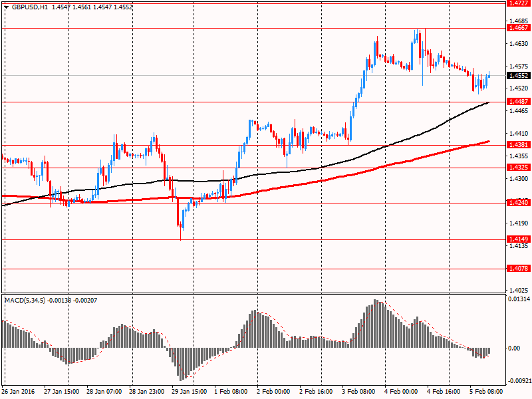This screenshot has width=532, height=399.
Task: Click the MACD 0.00 scale value
Action: 514,348
